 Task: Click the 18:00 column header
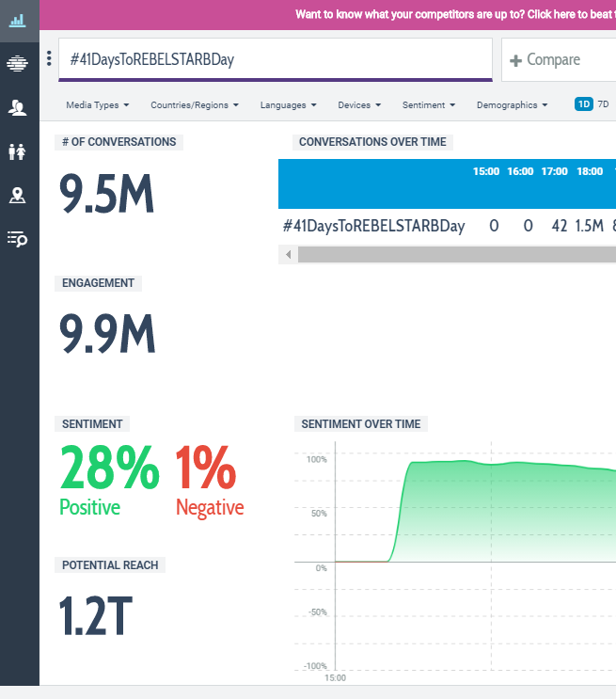point(590,171)
